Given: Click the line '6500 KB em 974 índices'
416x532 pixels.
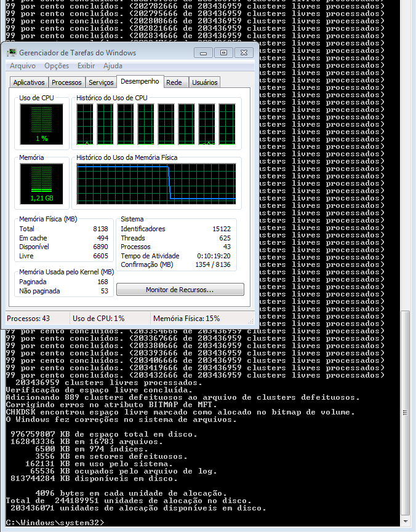Looking at the screenshot, I should pos(92,449).
